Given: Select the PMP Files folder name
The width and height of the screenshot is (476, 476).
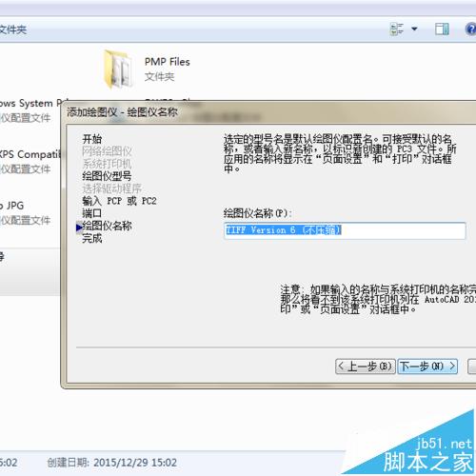Looking at the screenshot, I should [167, 62].
